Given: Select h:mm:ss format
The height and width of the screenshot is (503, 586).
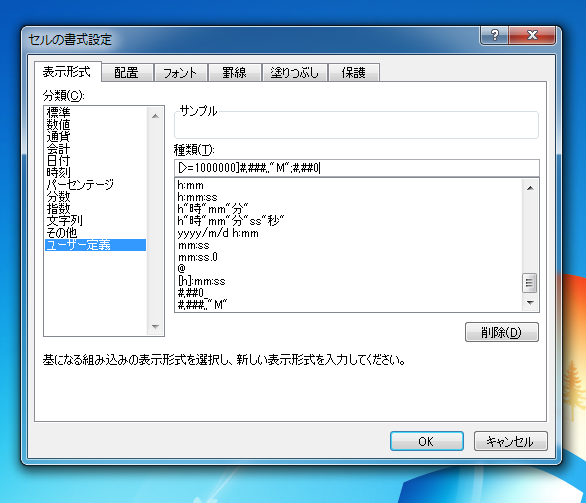Looking at the screenshot, I should [x=349, y=197].
